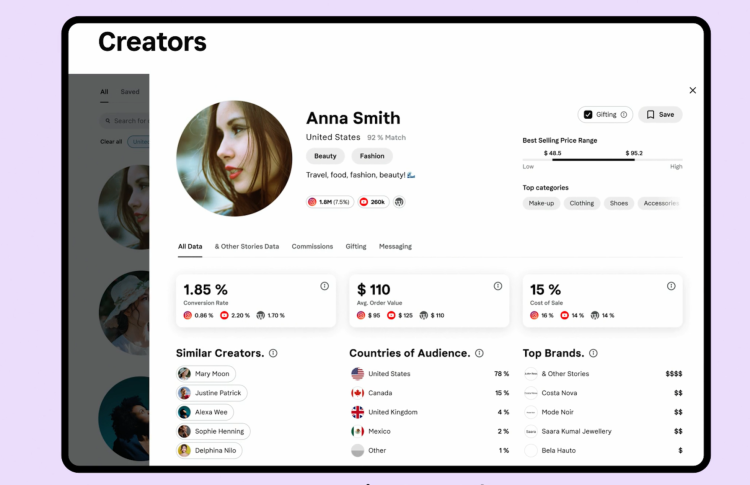Click the Best Selling Price Range slider bar
Screen dimensions: 750x485
click(x=602, y=159)
